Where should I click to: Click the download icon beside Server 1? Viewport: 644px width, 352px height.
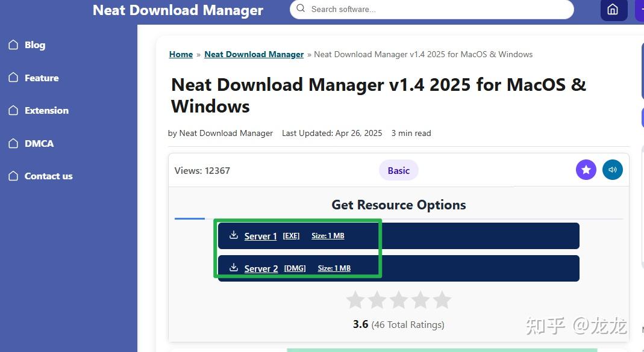point(234,235)
